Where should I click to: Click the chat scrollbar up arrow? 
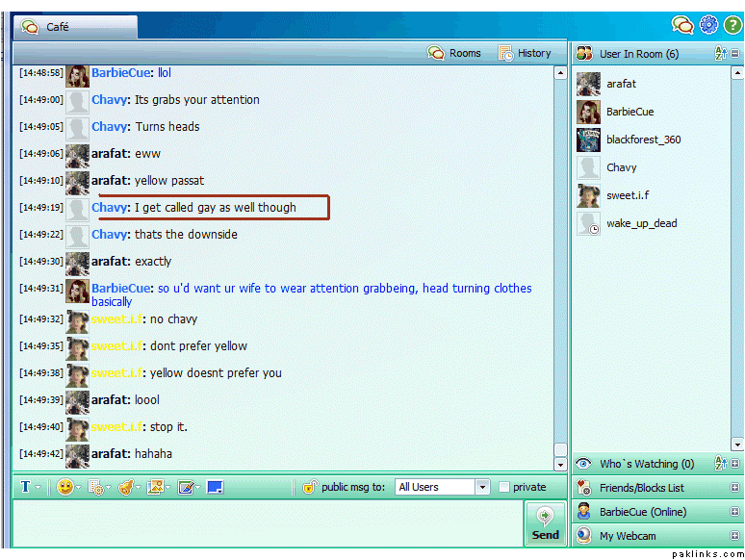click(x=560, y=73)
